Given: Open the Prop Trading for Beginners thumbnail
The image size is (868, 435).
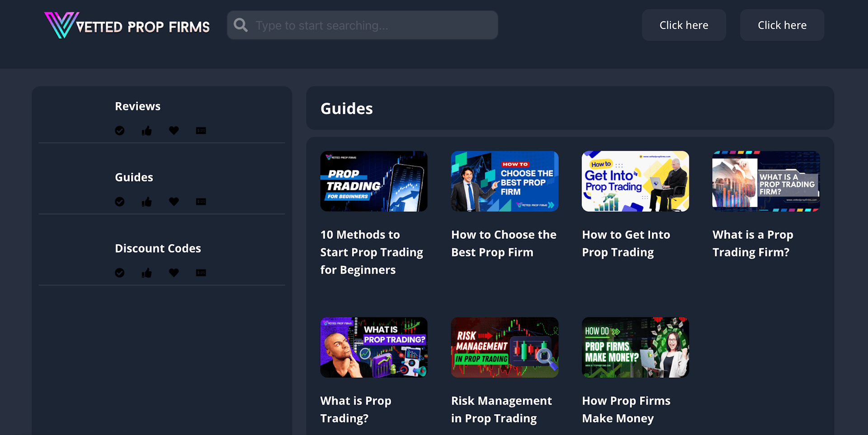Looking at the screenshot, I should point(374,181).
